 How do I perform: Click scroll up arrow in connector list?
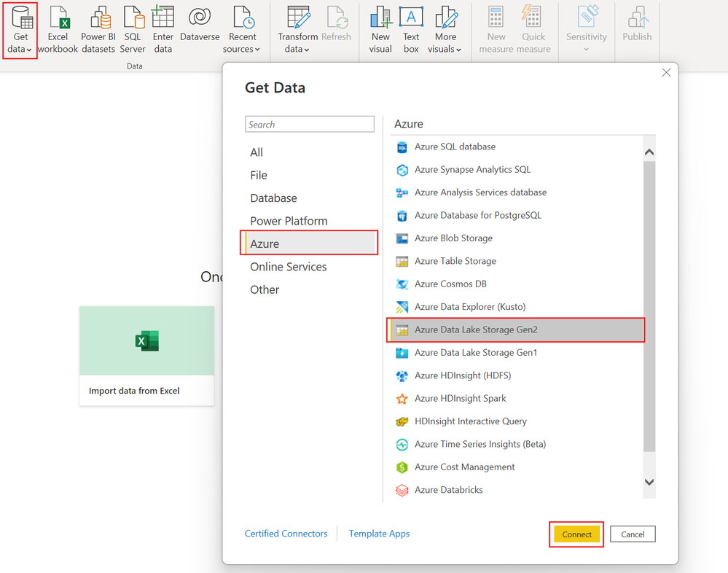[649, 152]
